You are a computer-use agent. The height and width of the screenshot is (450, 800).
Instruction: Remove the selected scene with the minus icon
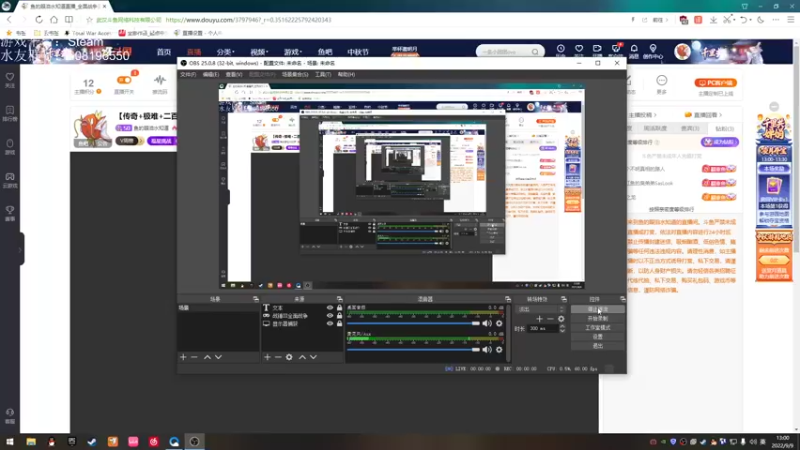tap(194, 357)
